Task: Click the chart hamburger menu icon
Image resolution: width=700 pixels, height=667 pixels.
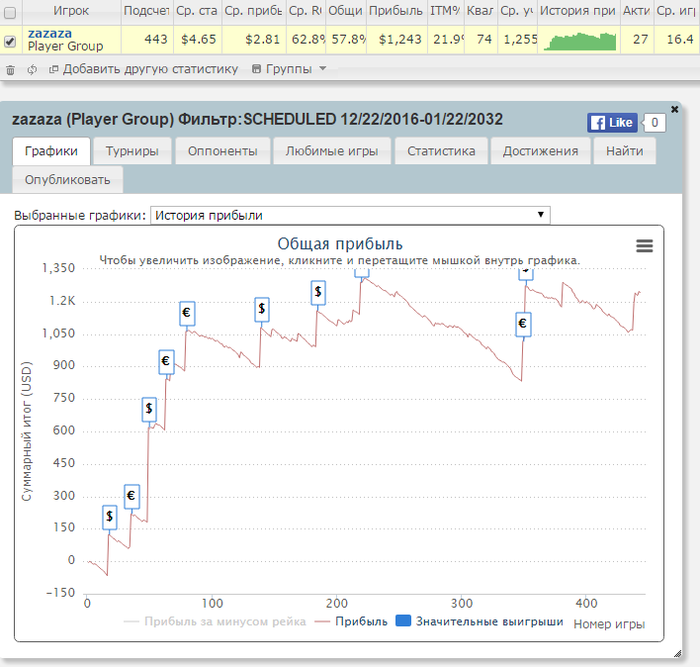Action: 644,246
